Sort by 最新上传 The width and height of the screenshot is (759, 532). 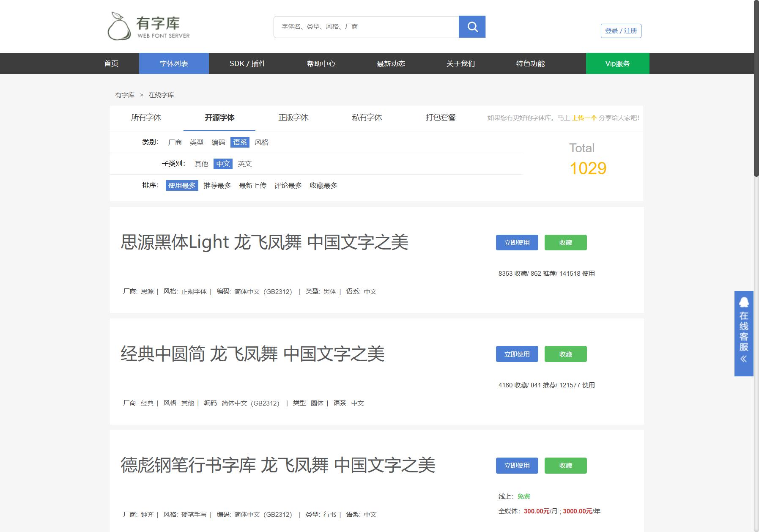pos(252,185)
